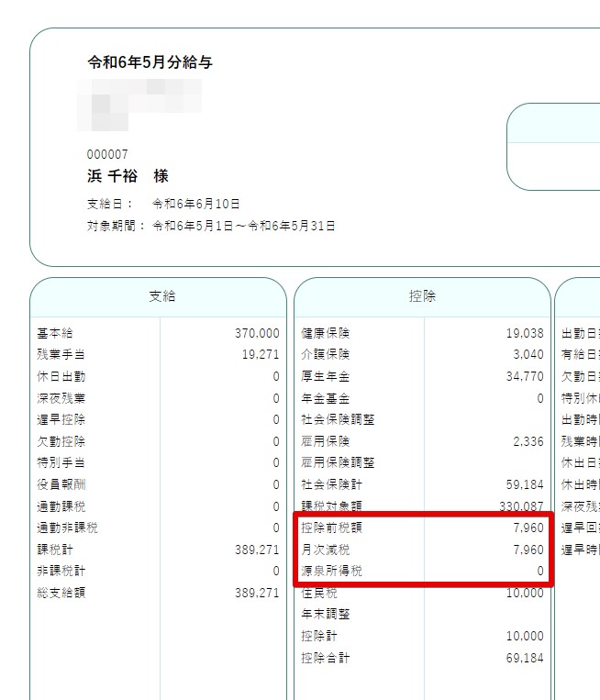Click pension amount 34,770
This screenshot has height=700, width=600.
coord(525,376)
